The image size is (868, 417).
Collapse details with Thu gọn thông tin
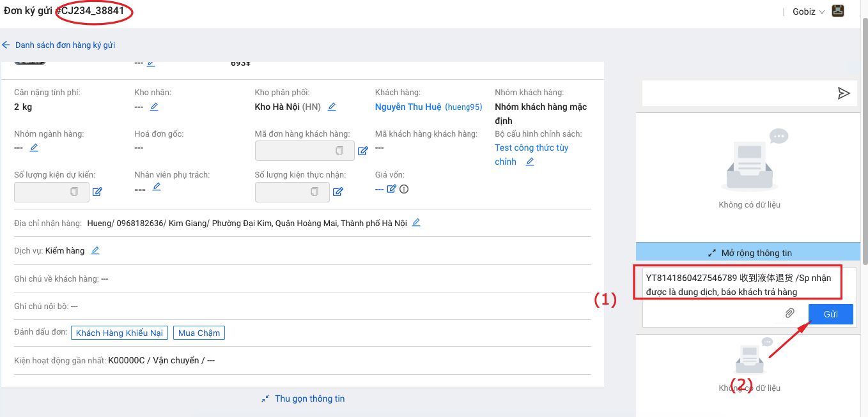pos(303,398)
